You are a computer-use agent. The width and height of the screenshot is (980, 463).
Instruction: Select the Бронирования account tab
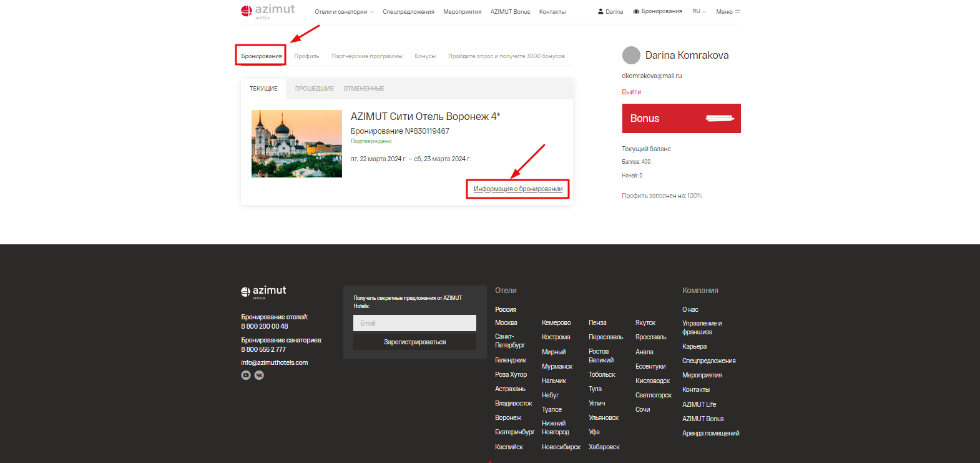click(262, 56)
